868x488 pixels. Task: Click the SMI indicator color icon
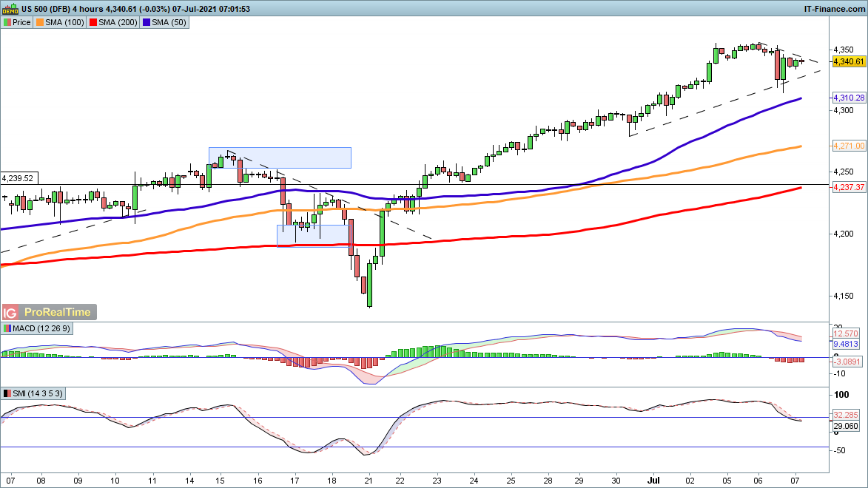tap(7, 393)
